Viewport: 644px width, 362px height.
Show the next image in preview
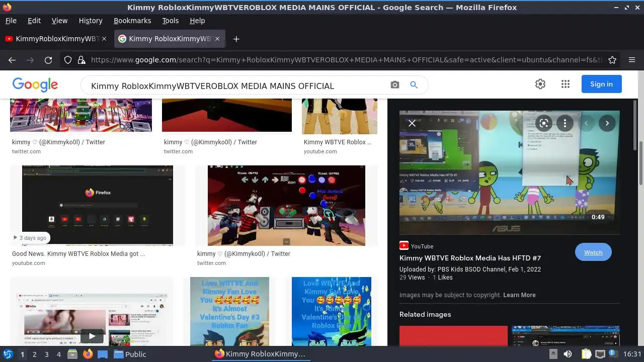607,123
